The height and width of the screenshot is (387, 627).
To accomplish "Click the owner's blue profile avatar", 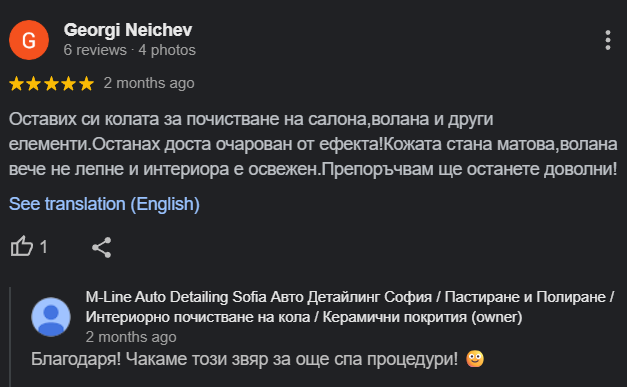I will 51,317.
